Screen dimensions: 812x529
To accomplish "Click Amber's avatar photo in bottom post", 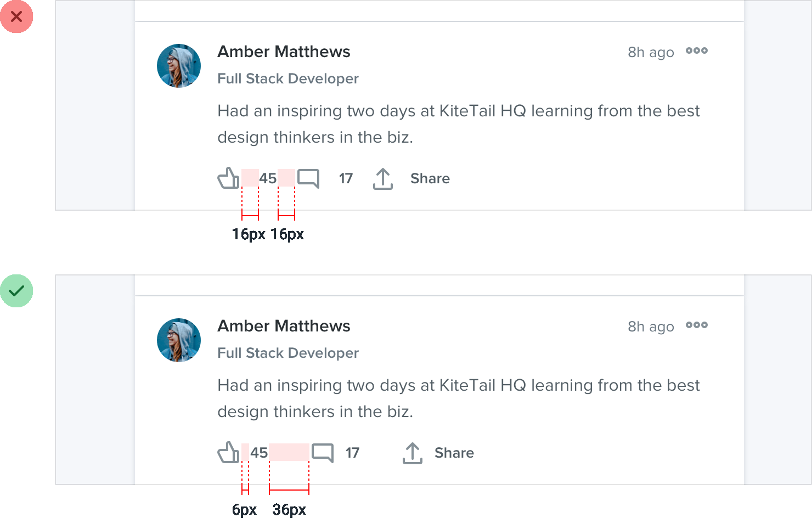I will 179,340.
